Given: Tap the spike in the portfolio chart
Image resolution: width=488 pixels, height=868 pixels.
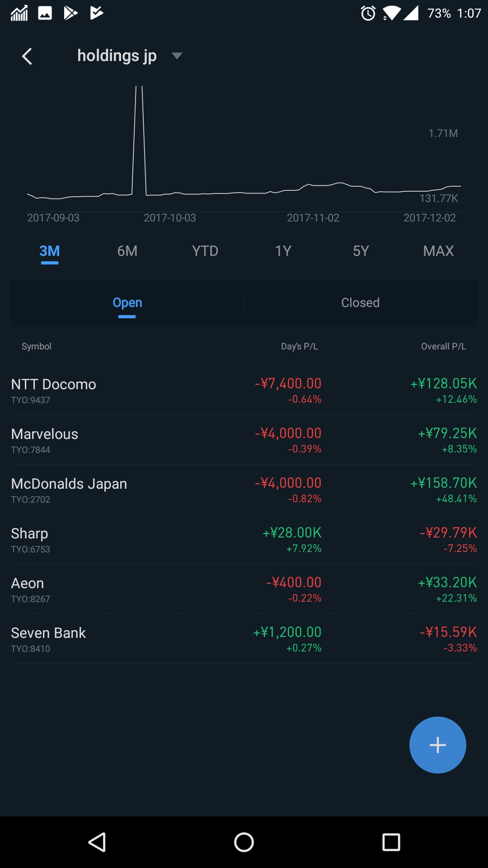Looking at the screenshot, I should pyautogui.click(x=139, y=136).
